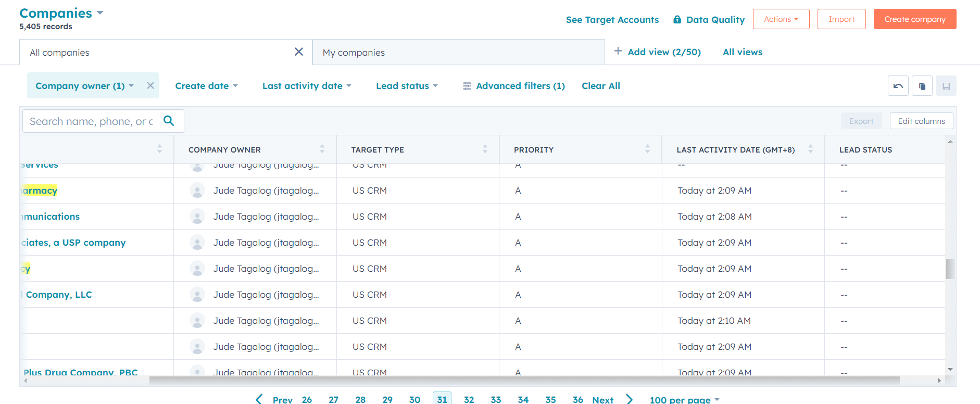Remove the Company owner filter with X

point(150,85)
